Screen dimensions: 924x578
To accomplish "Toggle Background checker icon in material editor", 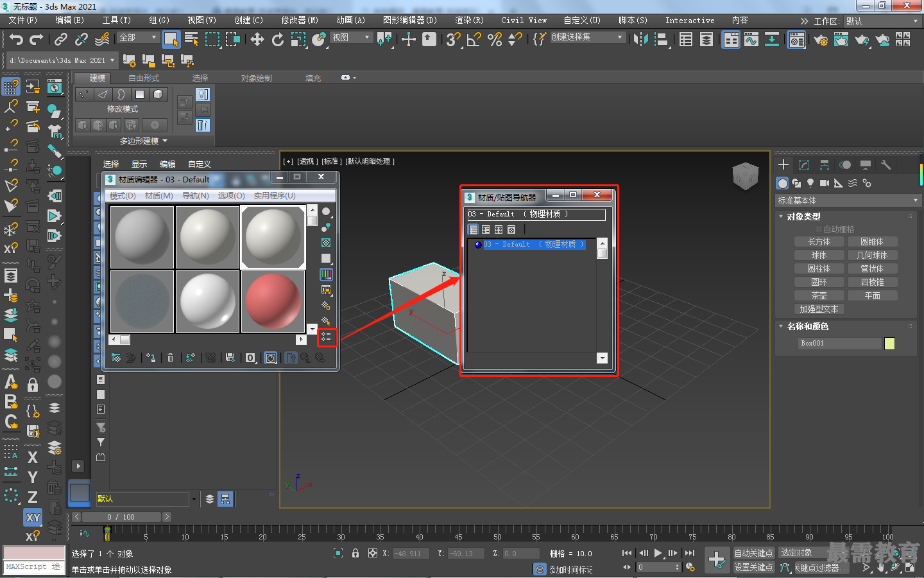I will tap(326, 243).
